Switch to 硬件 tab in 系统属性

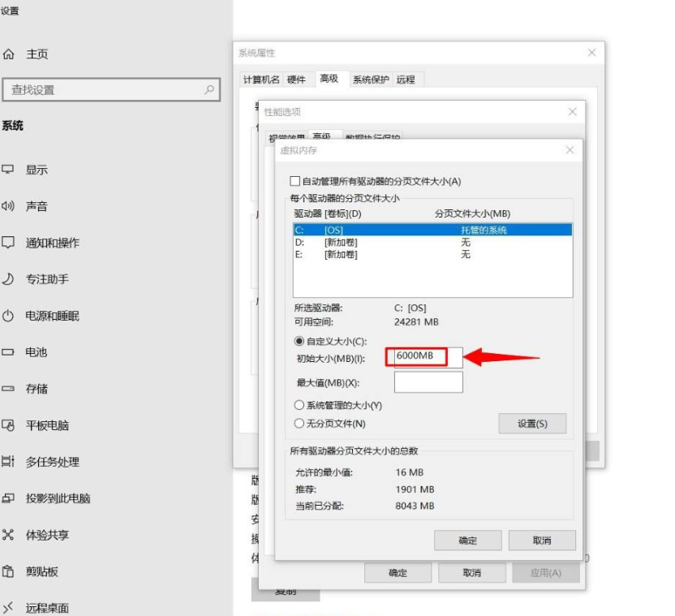(296, 80)
